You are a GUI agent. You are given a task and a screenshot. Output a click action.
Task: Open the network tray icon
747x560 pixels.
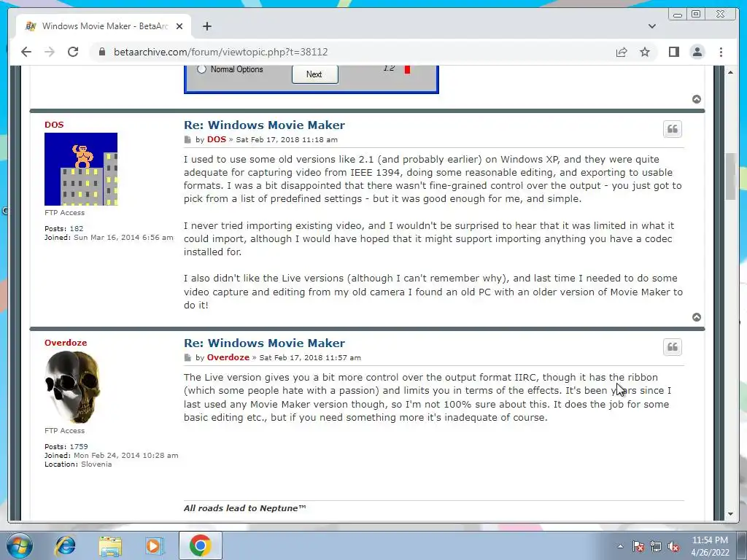[656, 546]
